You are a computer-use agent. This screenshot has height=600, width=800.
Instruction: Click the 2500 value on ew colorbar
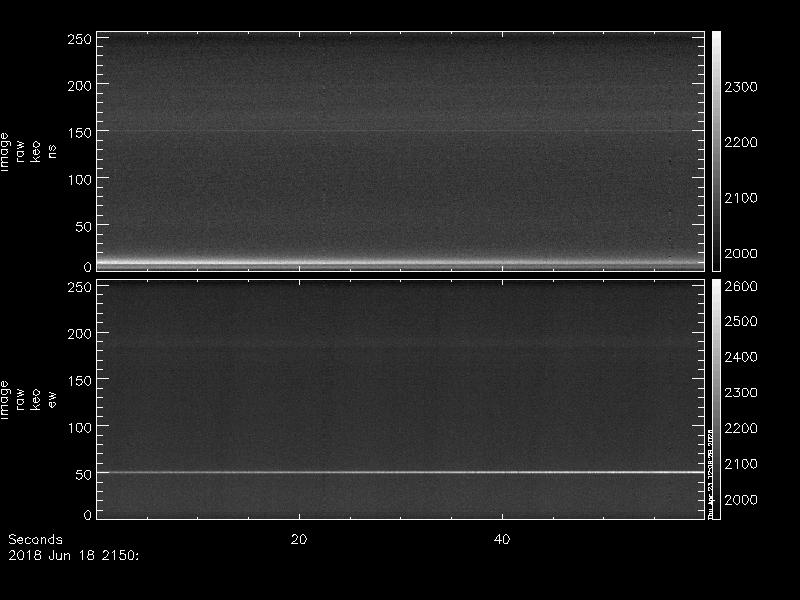(x=741, y=321)
